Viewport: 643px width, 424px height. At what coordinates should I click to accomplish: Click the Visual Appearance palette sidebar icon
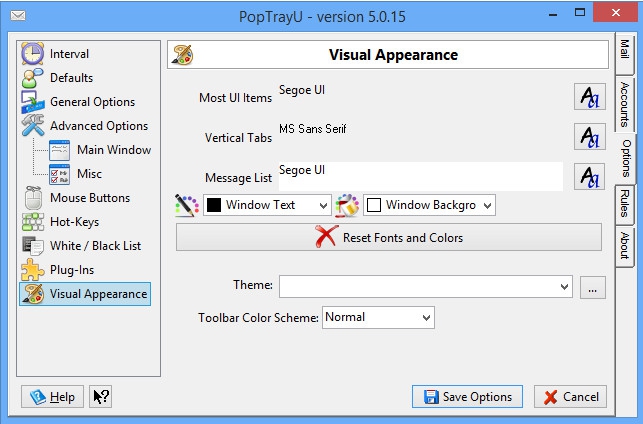coord(33,294)
